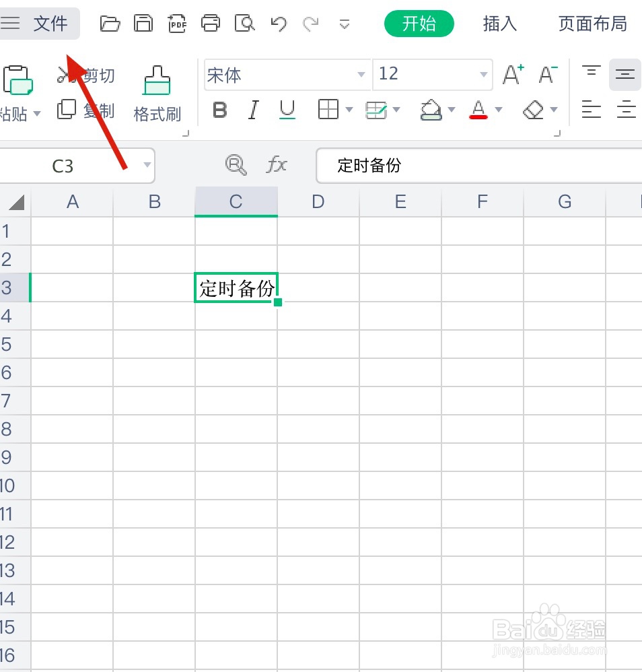
Task: Undo the last action
Action: click(279, 24)
